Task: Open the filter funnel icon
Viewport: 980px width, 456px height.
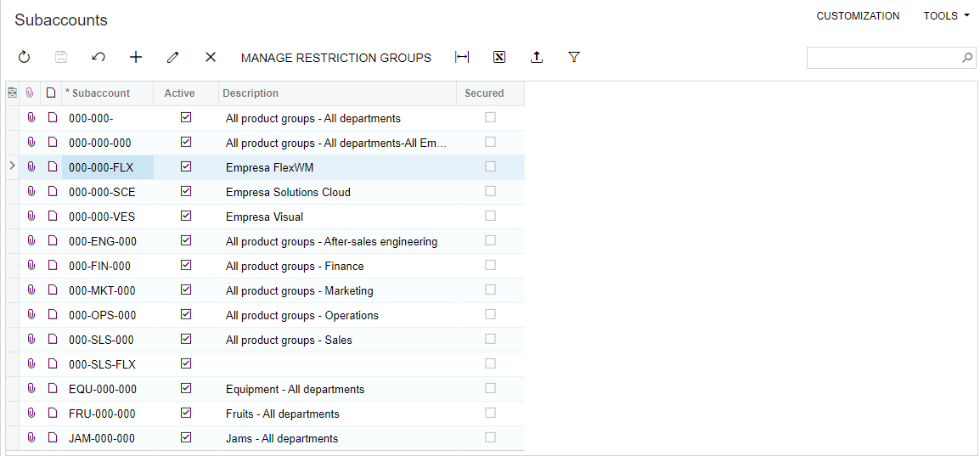Action: click(x=574, y=58)
